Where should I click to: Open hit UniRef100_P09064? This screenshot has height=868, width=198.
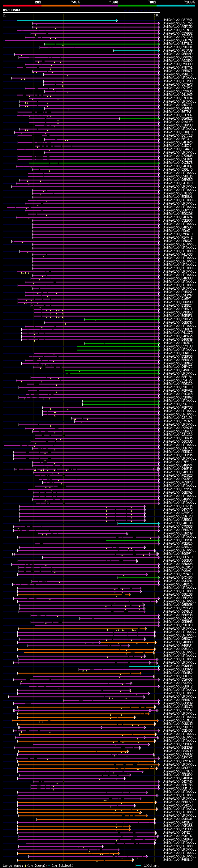[x=177, y=570]
